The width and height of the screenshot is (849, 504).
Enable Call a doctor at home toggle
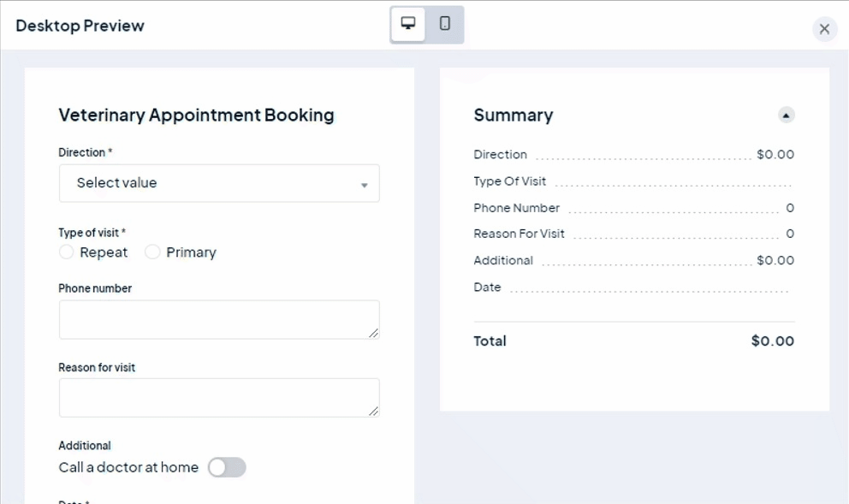point(227,467)
